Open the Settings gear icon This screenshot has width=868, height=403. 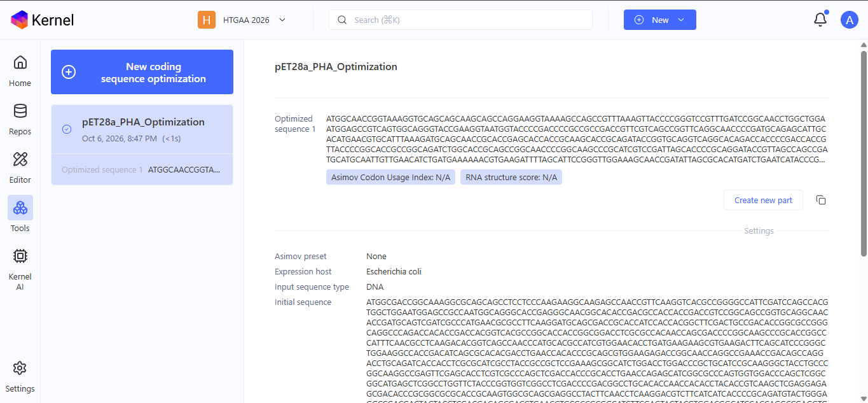pos(20,368)
